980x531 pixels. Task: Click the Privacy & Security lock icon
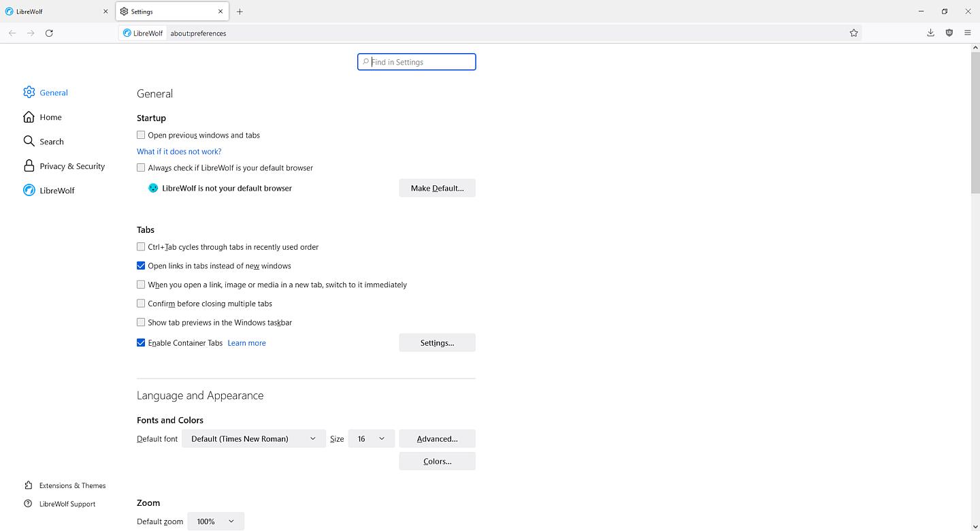[29, 166]
